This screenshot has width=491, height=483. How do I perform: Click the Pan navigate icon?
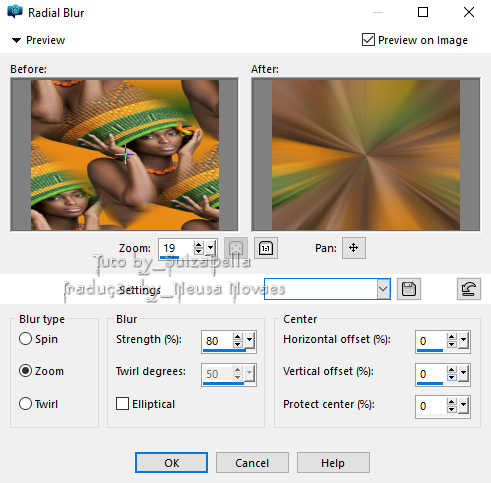[354, 248]
